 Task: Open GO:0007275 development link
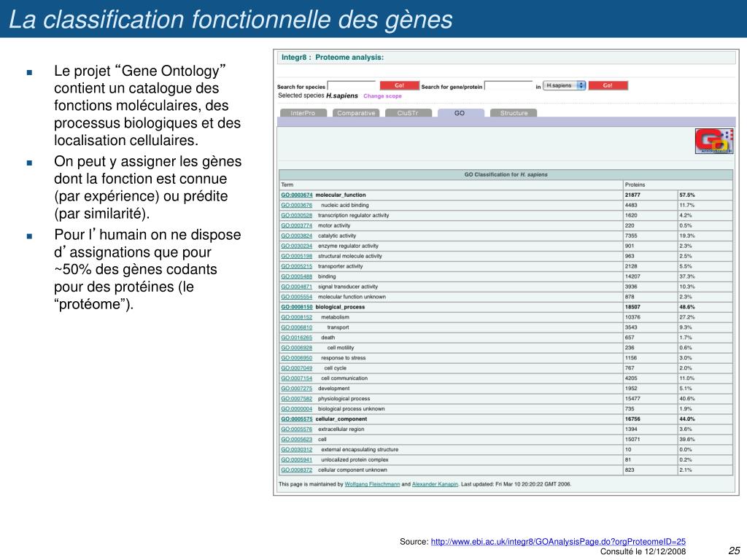point(297,389)
